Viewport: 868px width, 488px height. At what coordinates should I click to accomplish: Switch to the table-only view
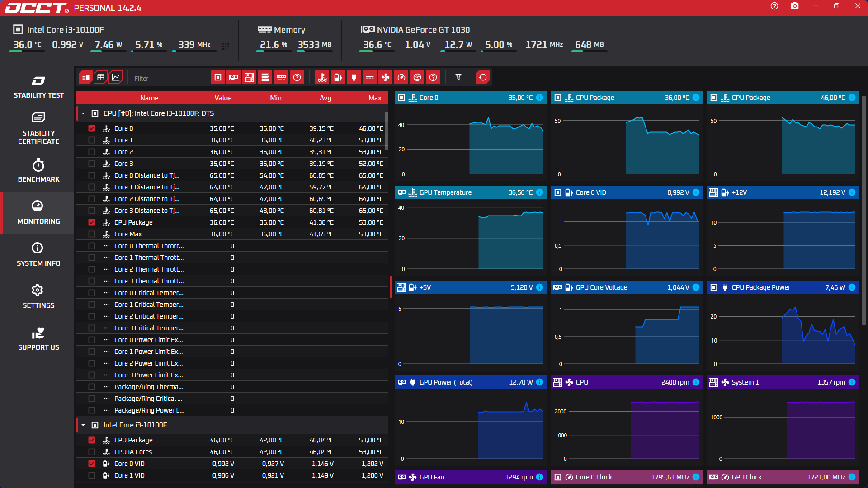(101, 77)
